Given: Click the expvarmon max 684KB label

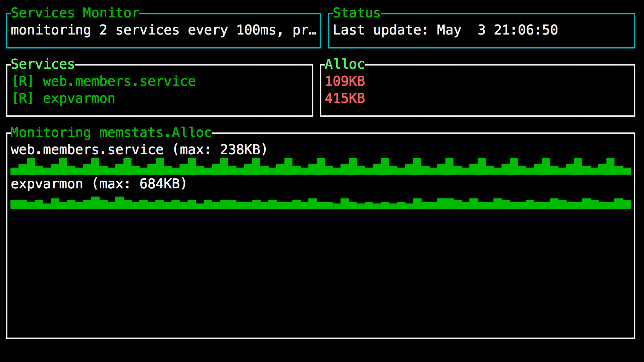Looking at the screenshot, I should pos(99,184).
